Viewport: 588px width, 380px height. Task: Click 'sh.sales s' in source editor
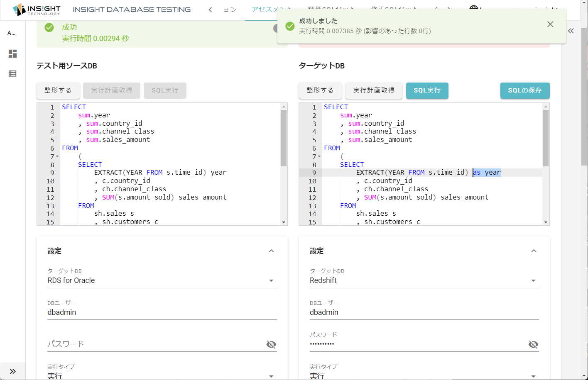[114, 214]
